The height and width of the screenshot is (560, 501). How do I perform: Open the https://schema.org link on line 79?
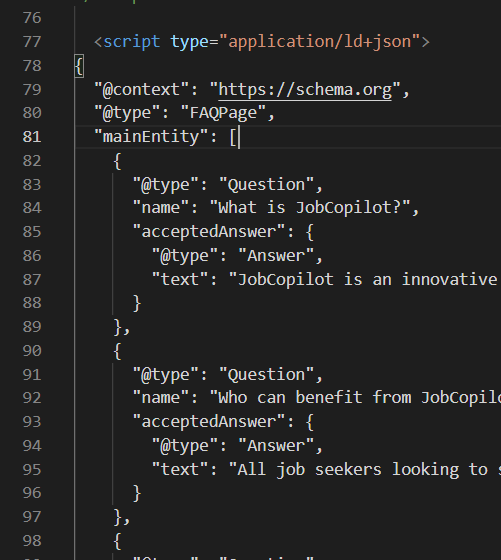coord(305,90)
